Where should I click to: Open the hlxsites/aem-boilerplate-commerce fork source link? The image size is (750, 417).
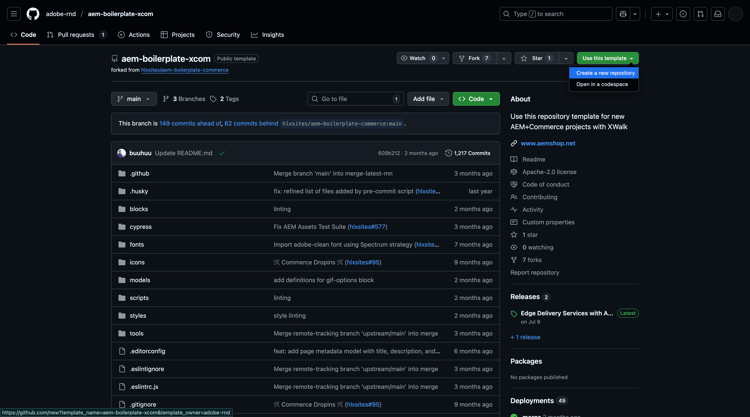[x=185, y=70]
